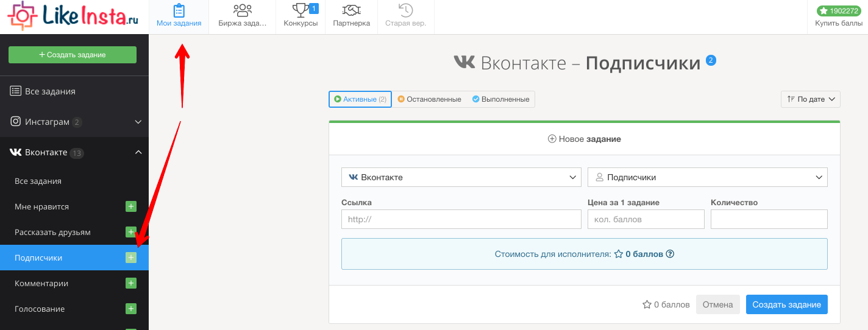
Task: Add new Комментарии task via plus
Action: click(x=130, y=283)
